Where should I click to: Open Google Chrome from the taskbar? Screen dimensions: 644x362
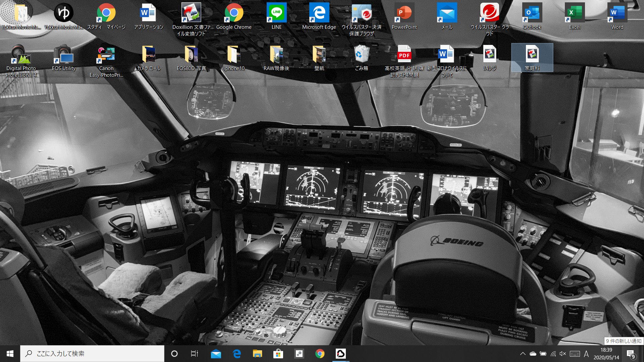point(320,354)
